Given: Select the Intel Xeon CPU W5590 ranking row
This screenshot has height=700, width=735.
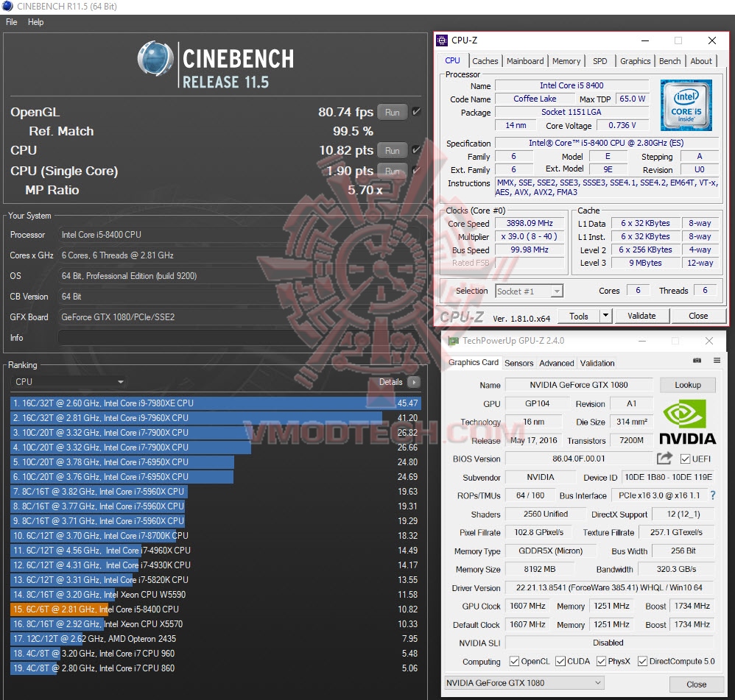Looking at the screenshot, I should (215, 595).
